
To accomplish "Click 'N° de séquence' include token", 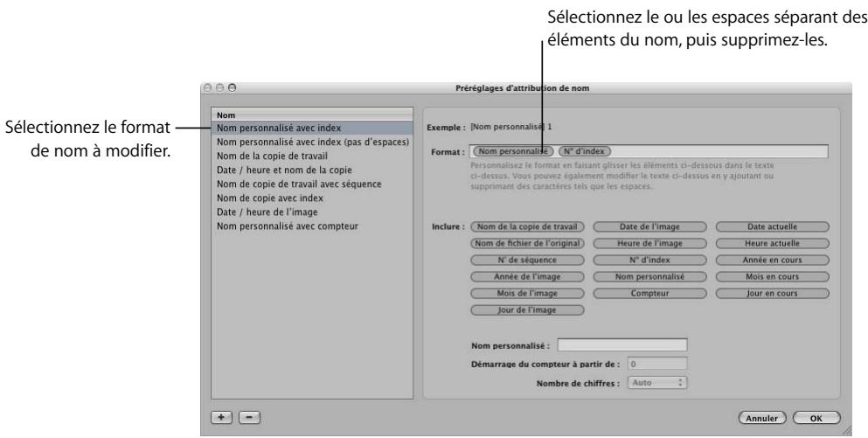I will point(527,260).
